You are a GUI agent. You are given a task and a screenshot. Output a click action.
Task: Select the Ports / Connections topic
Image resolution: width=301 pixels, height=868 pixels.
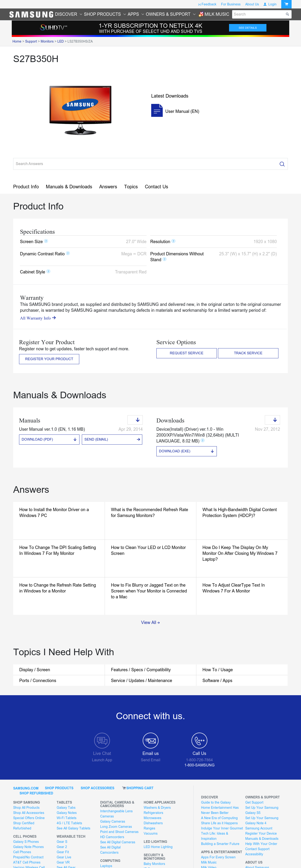coord(59,680)
